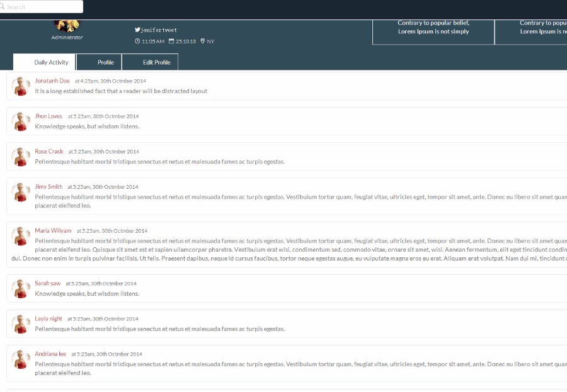
Task: Focus the Search input field
Action: click(41, 6)
